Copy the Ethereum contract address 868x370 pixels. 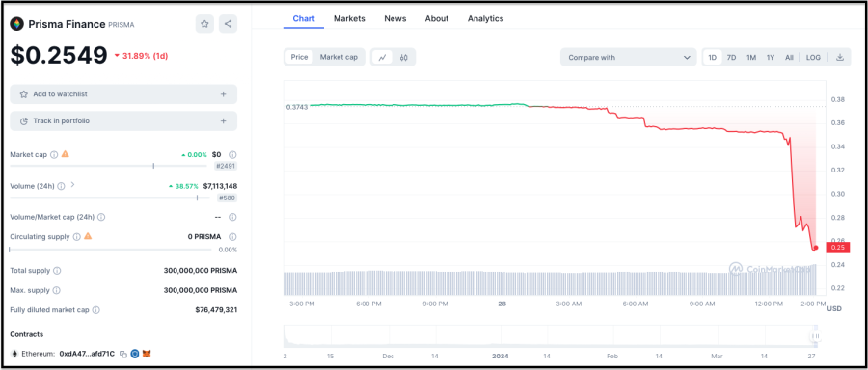coord(123,354)
